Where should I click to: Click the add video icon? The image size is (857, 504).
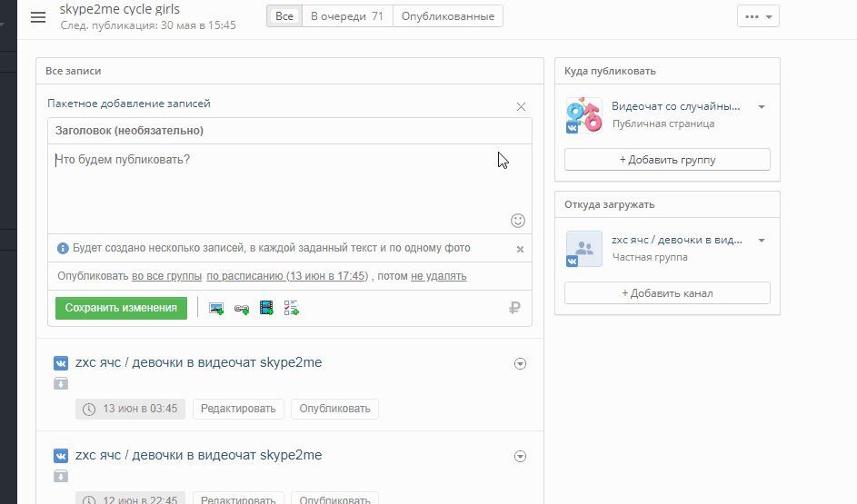266,309
